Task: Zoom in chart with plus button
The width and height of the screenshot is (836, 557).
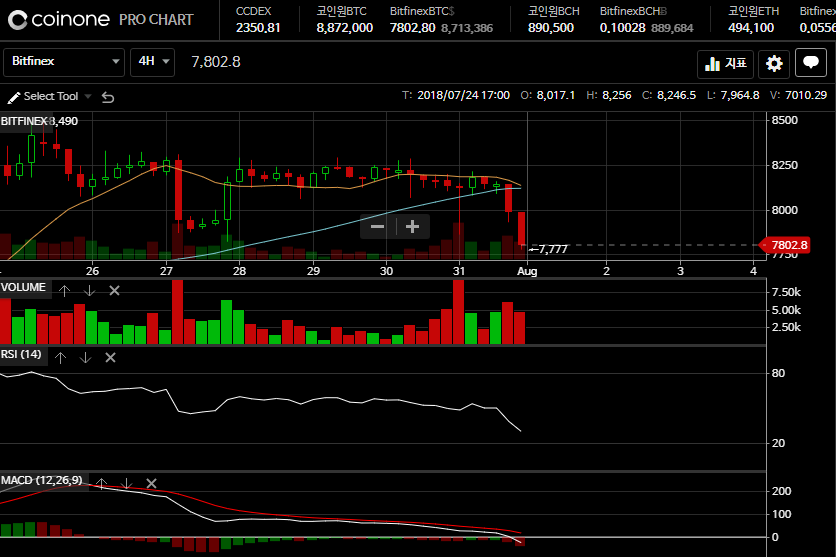Action: point(412,227)
